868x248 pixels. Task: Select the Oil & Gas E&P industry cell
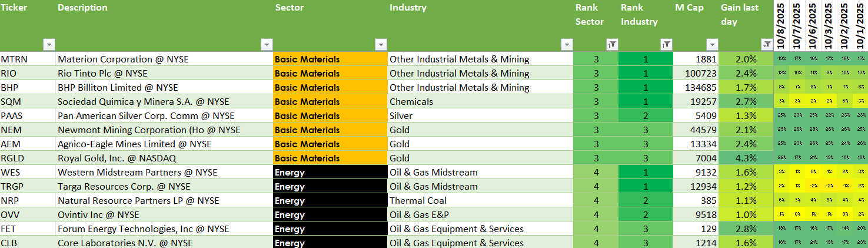click(480, 214)
